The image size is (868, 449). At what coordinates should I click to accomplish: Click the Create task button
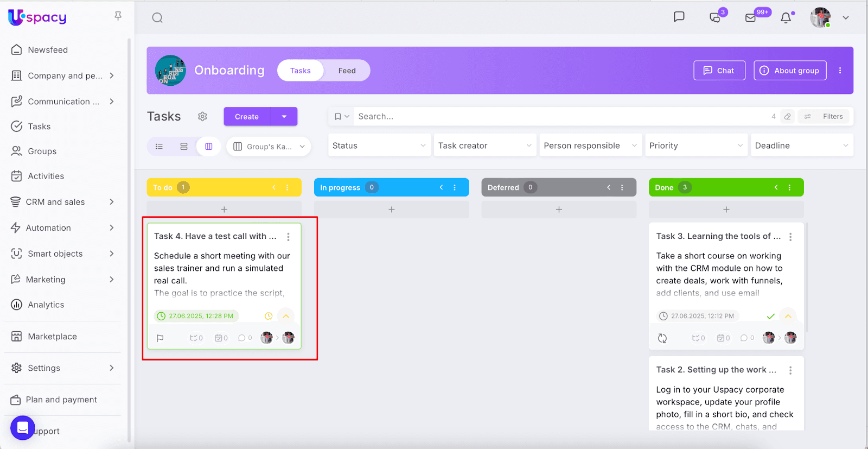(247, 117)
